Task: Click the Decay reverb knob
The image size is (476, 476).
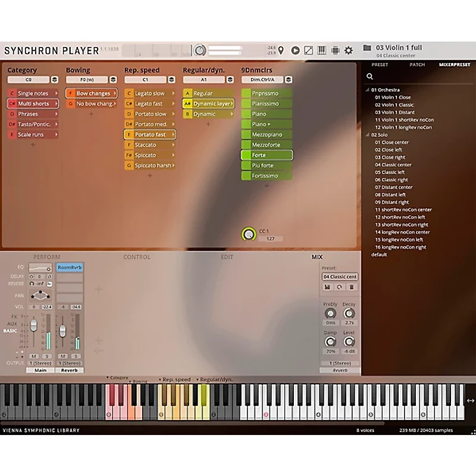Action: click(349, 314)
